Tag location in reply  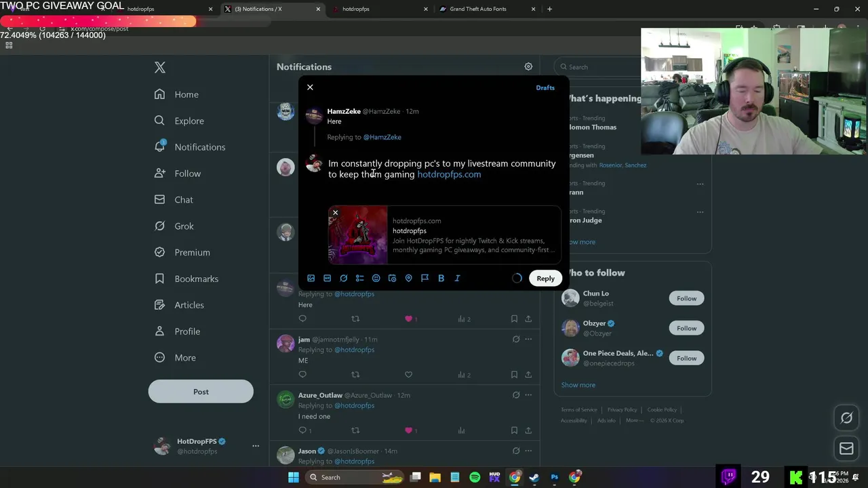tap(408, 278)
